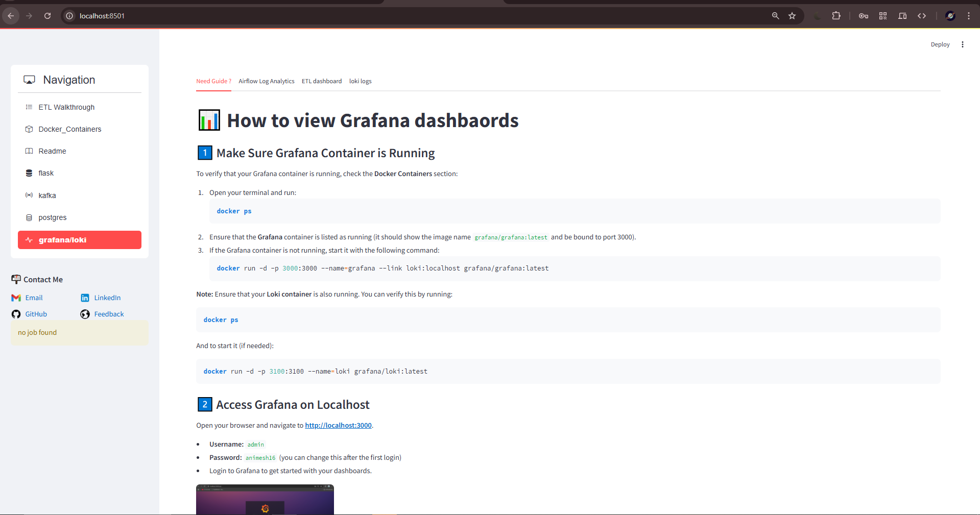Viewport: 980px width, 515px height.
Task: Select the grafana/loki activity icon
Action: click(30, 239)
